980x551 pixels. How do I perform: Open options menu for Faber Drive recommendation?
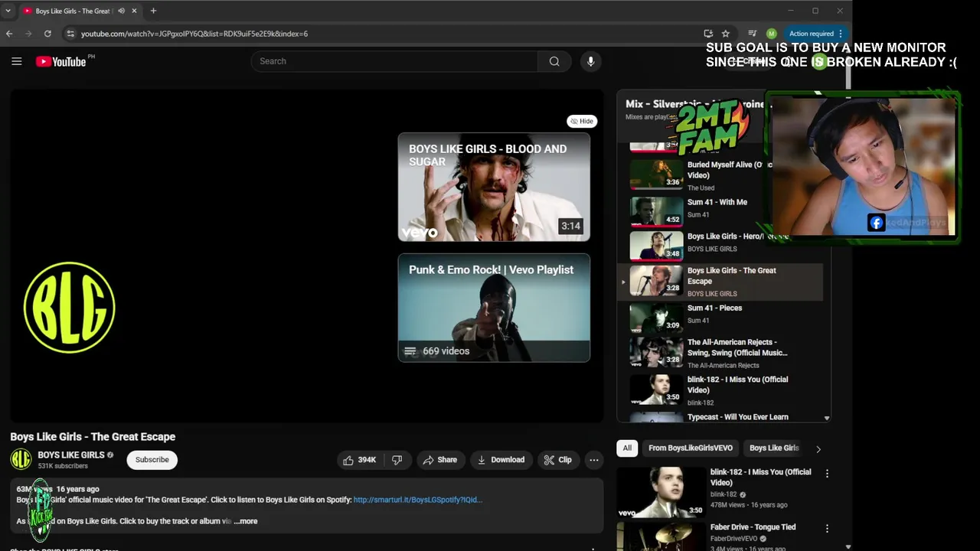(x=827, y=529)
